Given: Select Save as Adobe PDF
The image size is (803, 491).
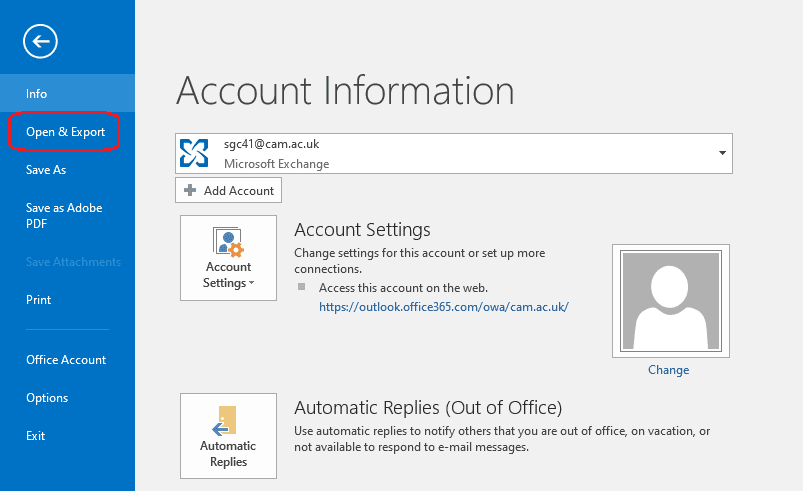Looking at the screenshot, I should point(64,216).
